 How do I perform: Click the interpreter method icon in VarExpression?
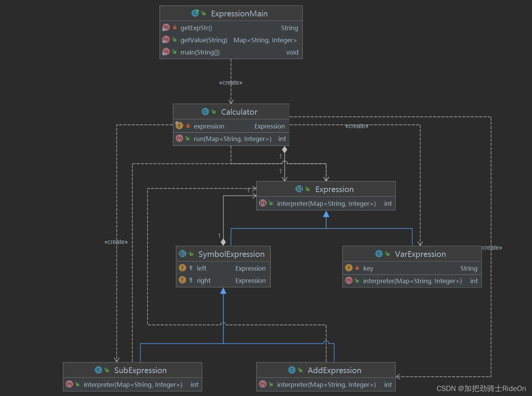[349, 281]
